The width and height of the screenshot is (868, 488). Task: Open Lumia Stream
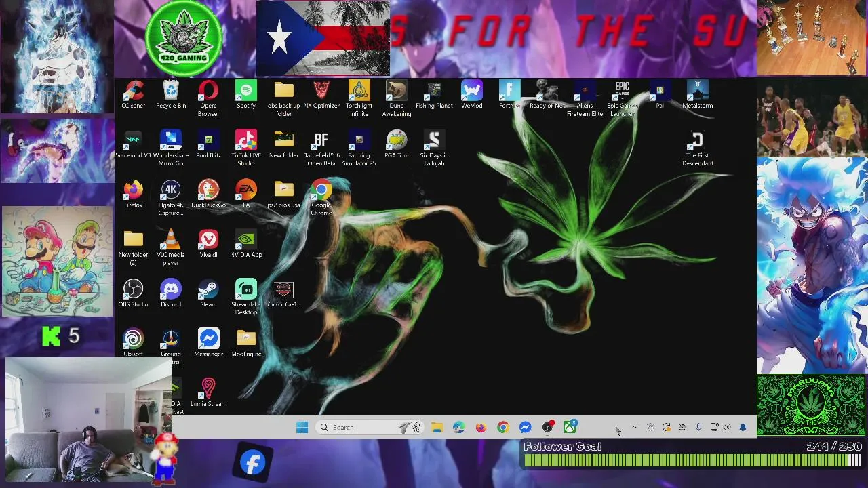pyautogui.click(x=208, y=392)
